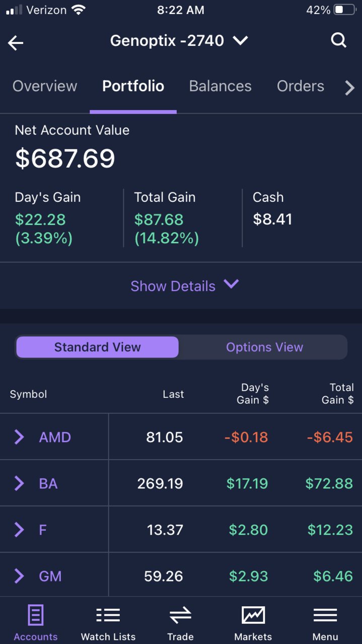Open the F symbol link

pyautogui.click(x=43, y=530)
